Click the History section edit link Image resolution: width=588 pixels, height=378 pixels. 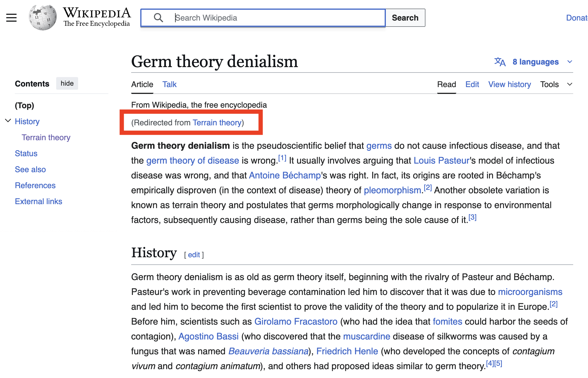(194, 255)
